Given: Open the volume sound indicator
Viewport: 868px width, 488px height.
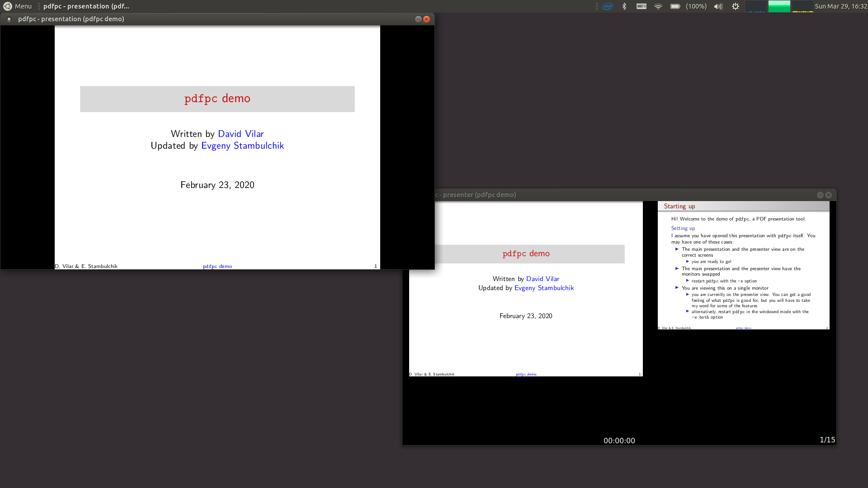Looking at the screenshot, I should pos(718,6).
